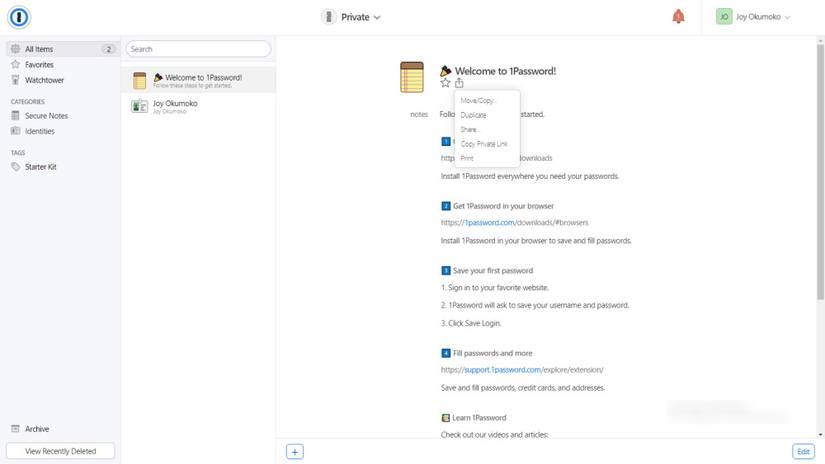
Task: Click the Get 1Password in your browser heading
Action: (503, 206)
